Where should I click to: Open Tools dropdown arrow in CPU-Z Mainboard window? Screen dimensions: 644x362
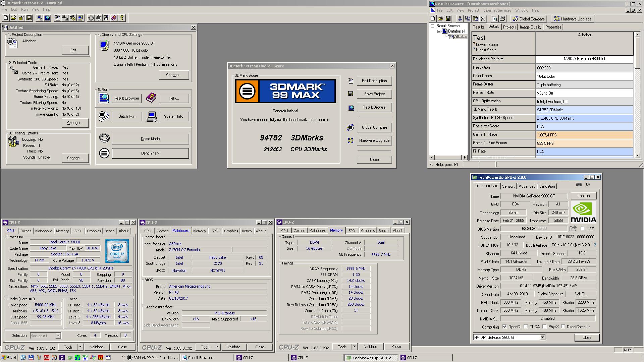[217, 347]
